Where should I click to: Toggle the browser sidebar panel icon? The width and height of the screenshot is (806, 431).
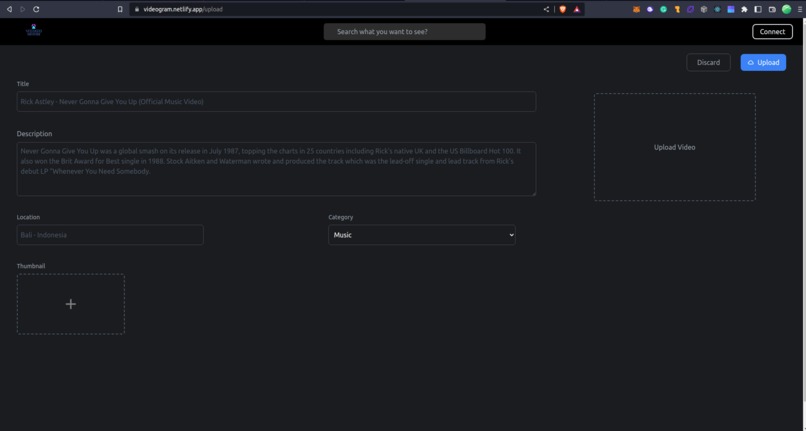(758, 9)
